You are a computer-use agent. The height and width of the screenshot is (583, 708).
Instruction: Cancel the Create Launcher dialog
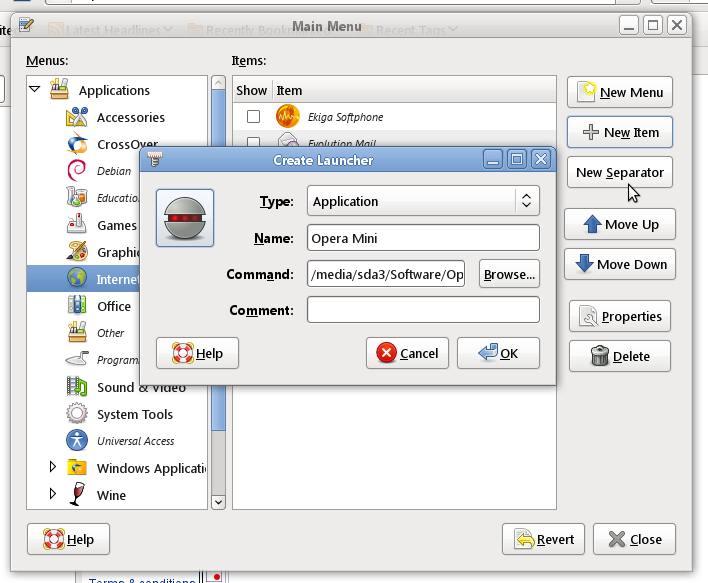click(407, 353)
